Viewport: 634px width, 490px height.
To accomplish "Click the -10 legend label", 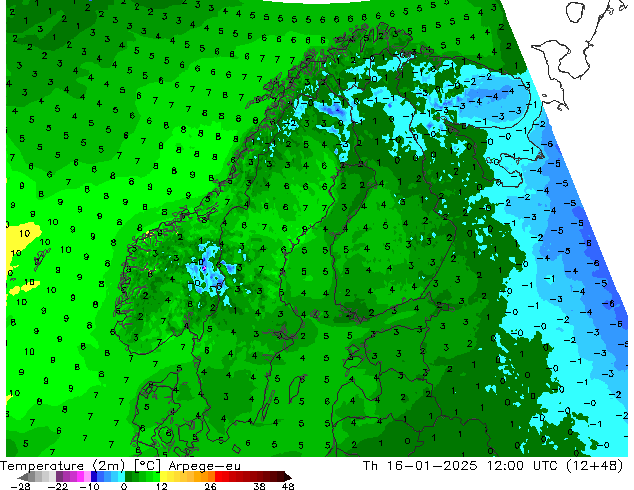I will pyautogui.click(x=89, y=486).
